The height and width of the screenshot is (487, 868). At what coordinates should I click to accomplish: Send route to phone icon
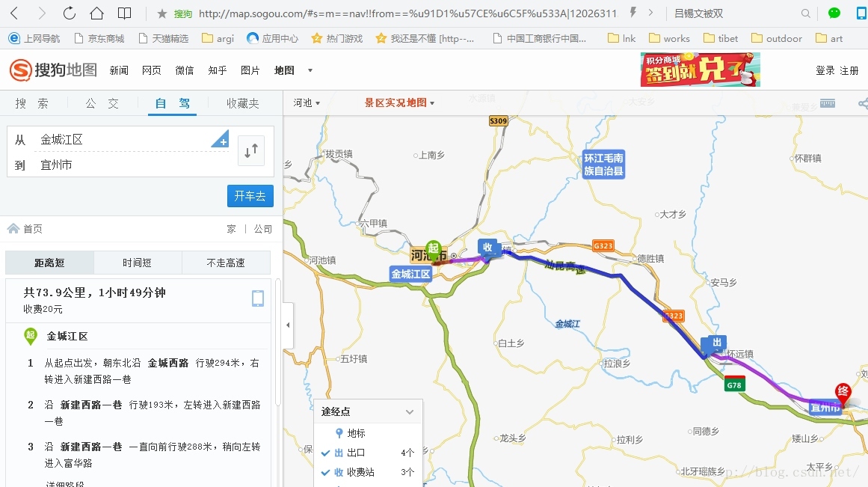click(257, 298)
